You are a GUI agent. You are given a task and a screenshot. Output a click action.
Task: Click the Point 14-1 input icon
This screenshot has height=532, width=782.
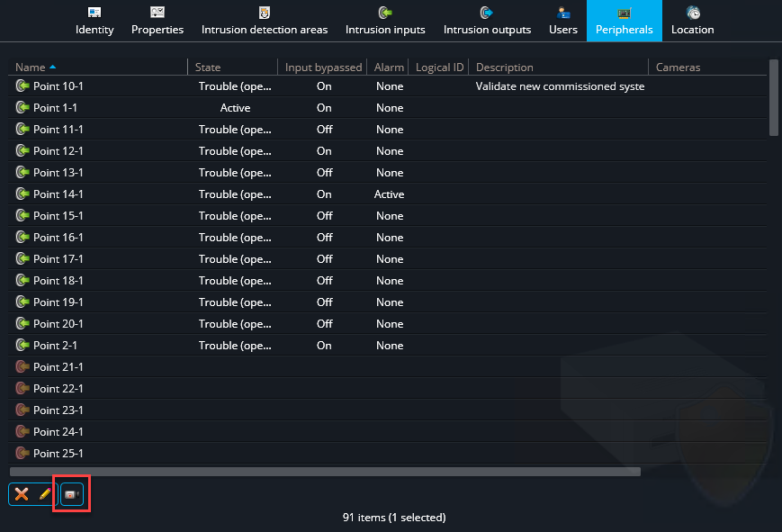(22, 194)
